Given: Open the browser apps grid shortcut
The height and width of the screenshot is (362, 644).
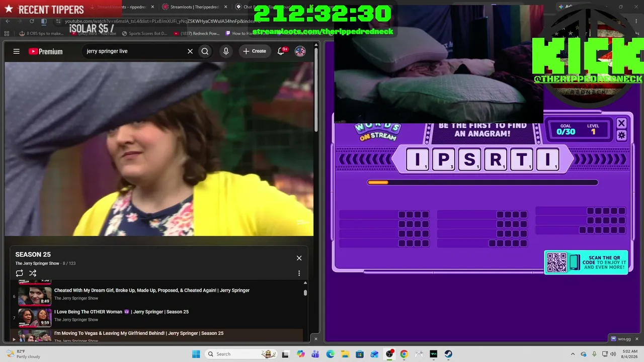Looking at the screenshot, I should click(x=7, y=34).
